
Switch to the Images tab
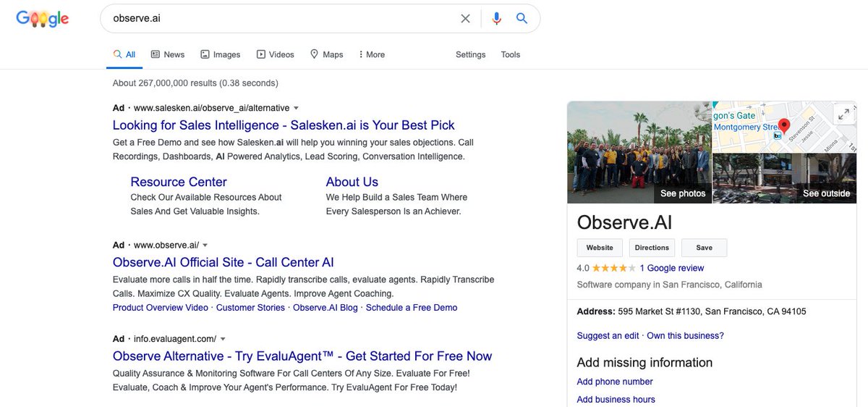click(220, 54)
